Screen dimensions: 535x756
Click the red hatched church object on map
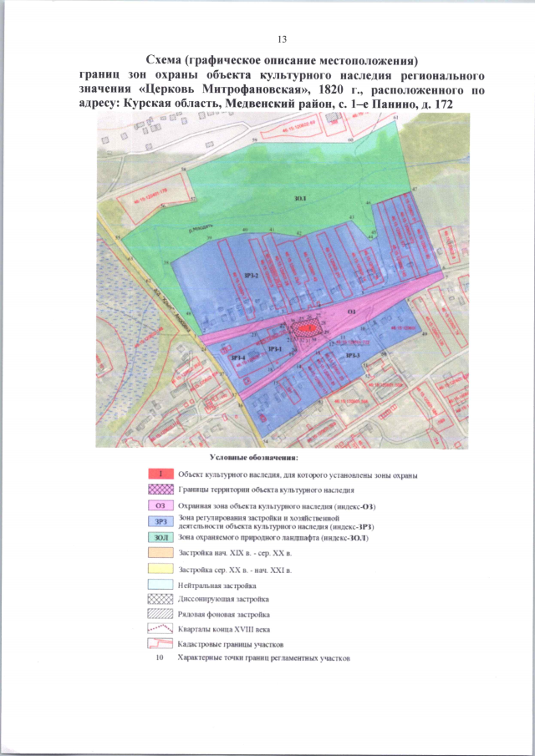point(307,328)
